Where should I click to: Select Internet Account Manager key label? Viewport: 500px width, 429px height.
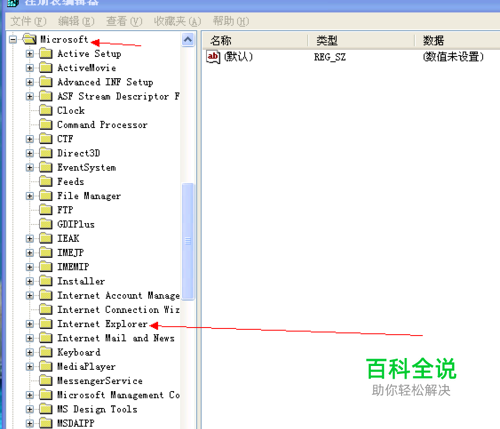click(119, 295)
